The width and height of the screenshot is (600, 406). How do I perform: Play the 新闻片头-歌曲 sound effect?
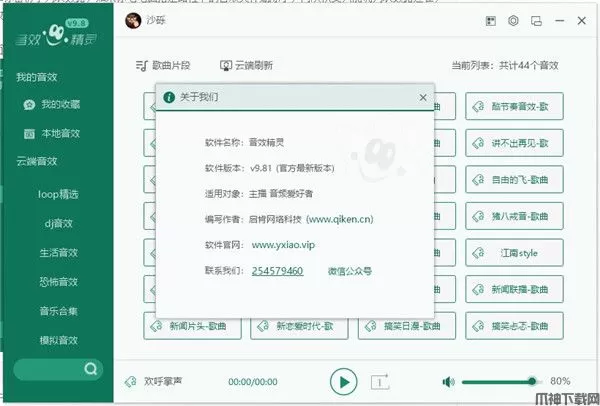click(192, 326)
